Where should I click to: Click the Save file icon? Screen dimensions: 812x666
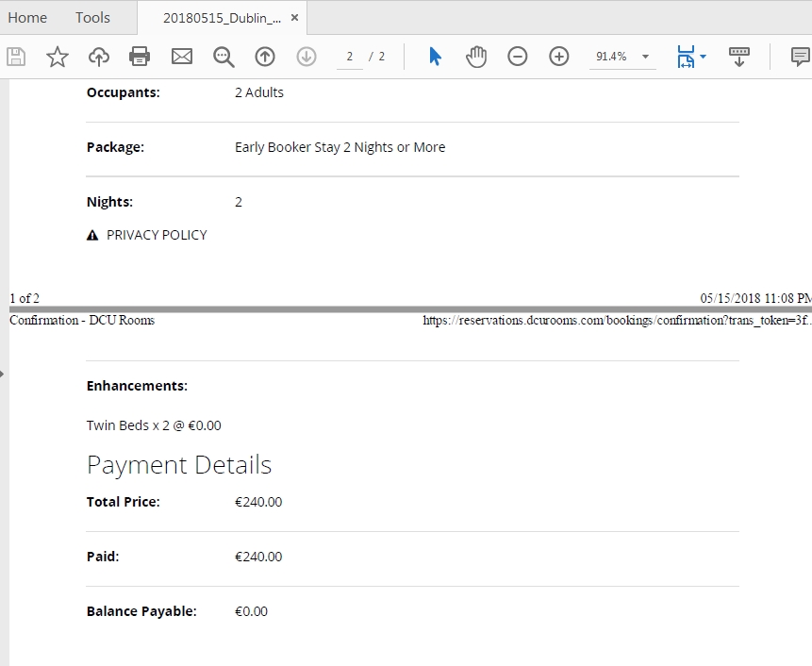16,57
